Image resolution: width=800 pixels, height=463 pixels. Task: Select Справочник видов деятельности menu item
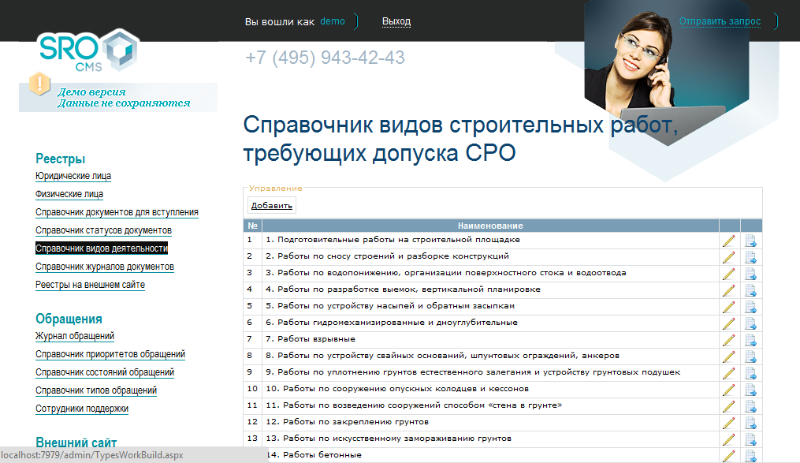(x=101, y=248)
